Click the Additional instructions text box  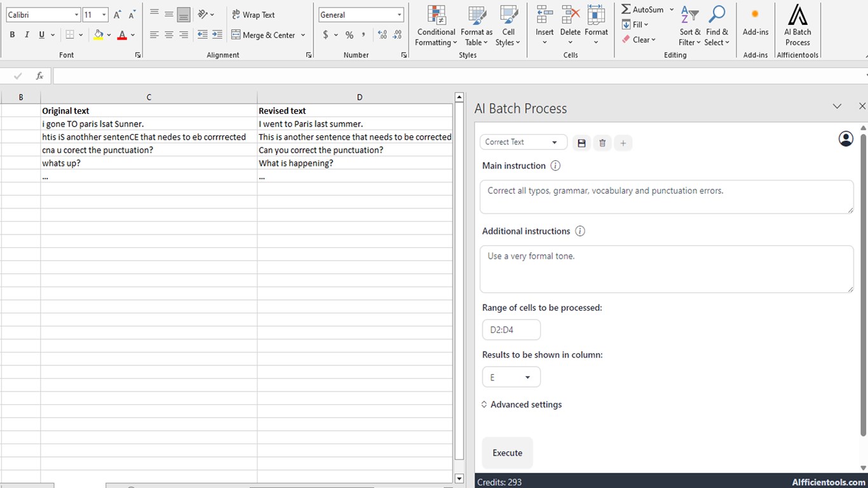[667, 269]
